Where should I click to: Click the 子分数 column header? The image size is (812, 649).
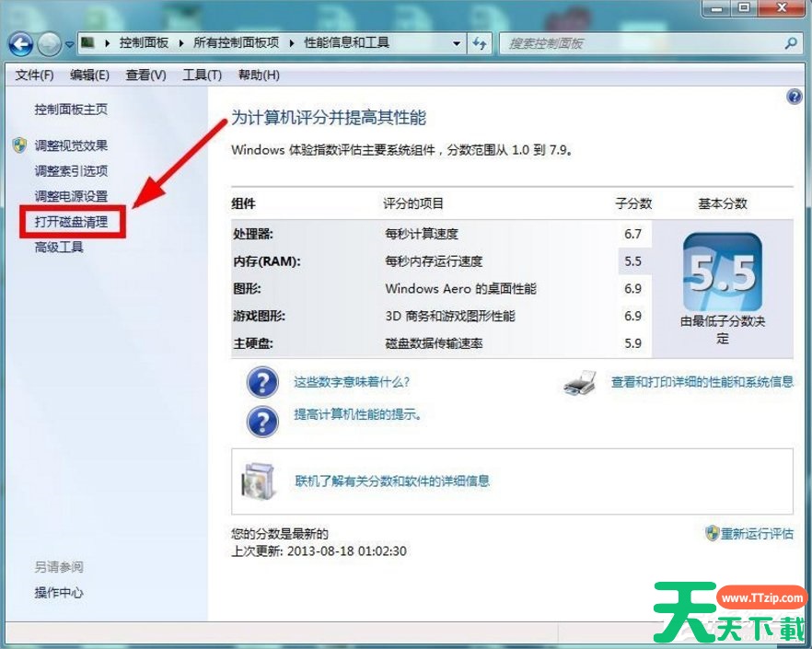tap(633, 203)
